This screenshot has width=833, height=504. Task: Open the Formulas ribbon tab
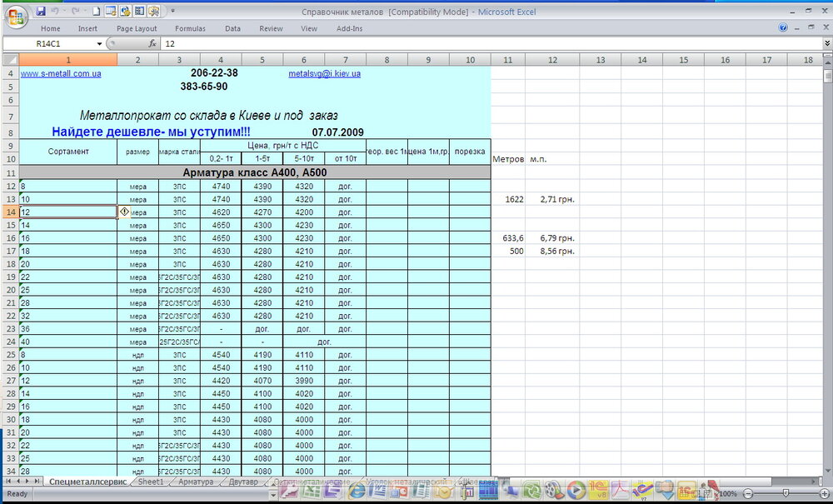tap(190, 28)
